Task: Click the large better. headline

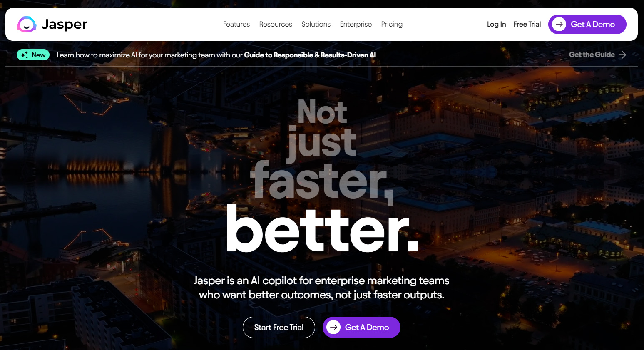Action: tap(323, 228)
